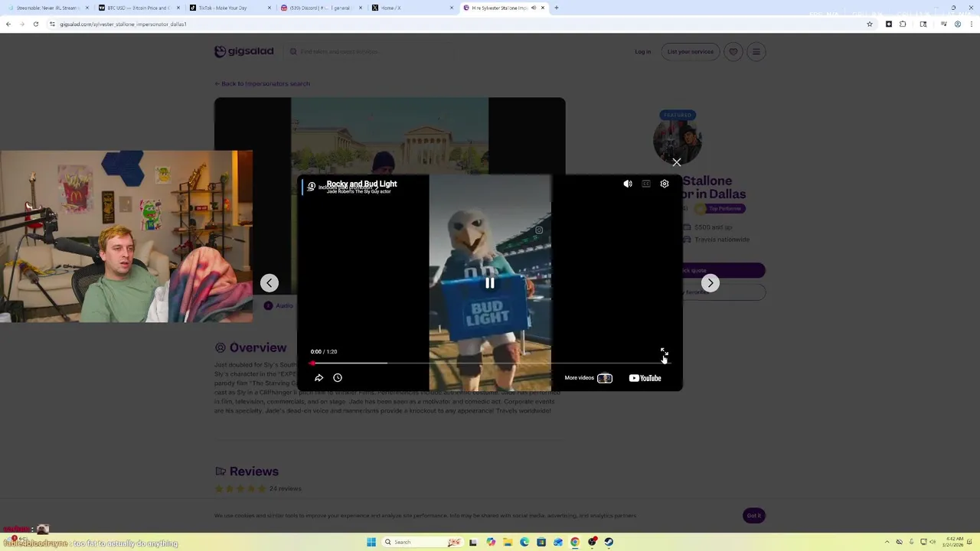
Task: Click the gigsalad.com address bar
Action: pyautogui.click(x=459, y=24)
